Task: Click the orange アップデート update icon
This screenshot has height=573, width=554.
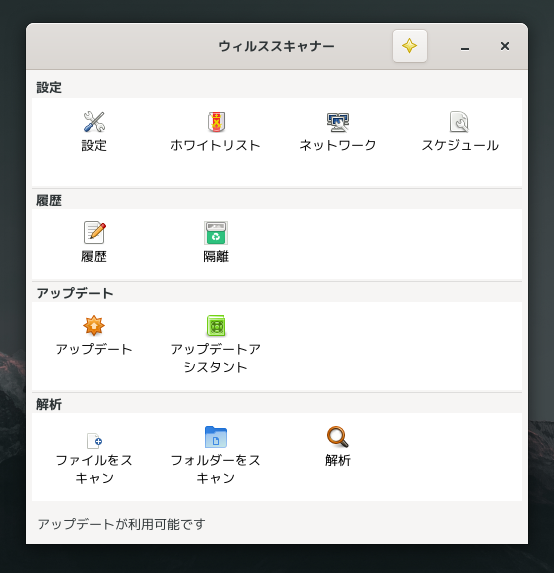Action: (x=94, y=325)
